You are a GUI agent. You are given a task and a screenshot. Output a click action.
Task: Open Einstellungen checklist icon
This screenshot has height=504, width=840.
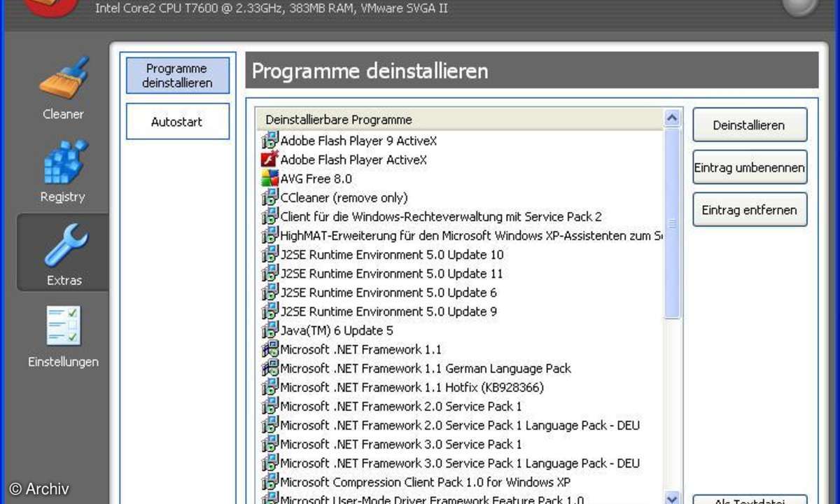[63, 326]
